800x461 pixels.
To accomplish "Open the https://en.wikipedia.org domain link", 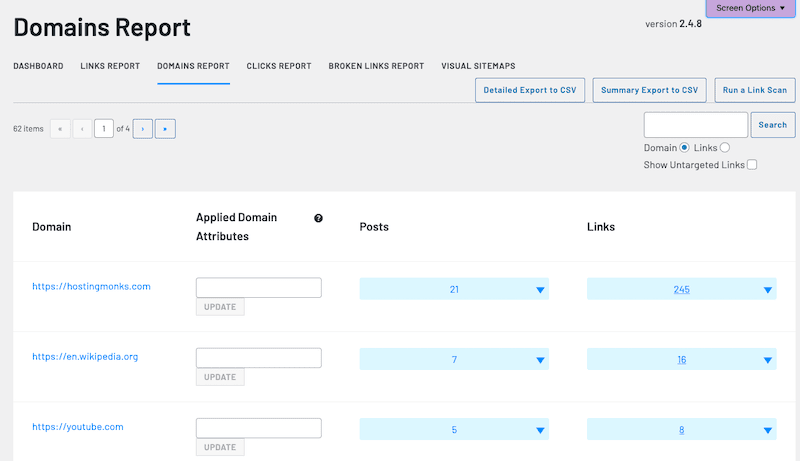I will click(85, 357).
